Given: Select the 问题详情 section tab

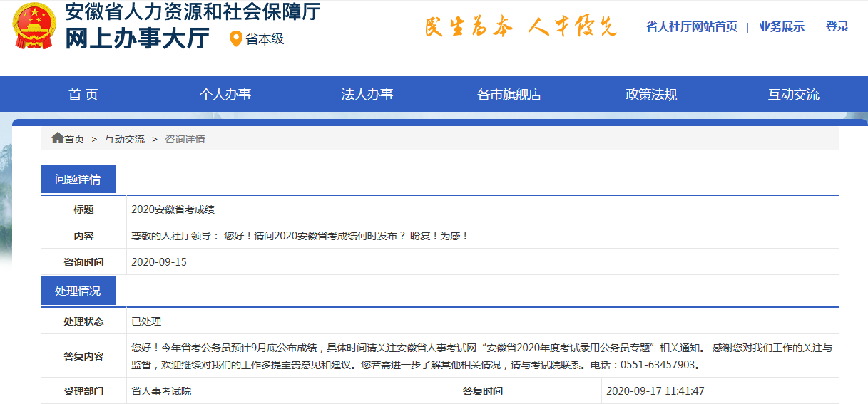Looking at the screenshot, I should (78, 180).
